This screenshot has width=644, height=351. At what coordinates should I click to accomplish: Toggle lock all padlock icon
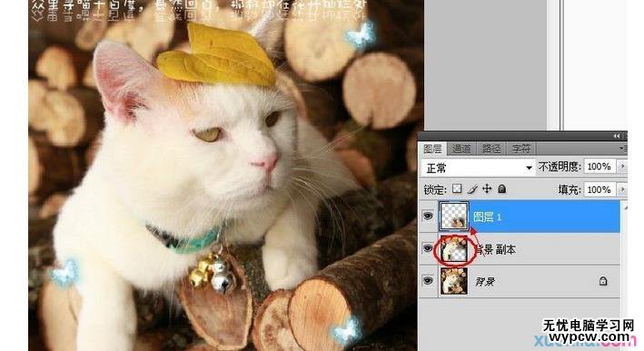point(502,188)
